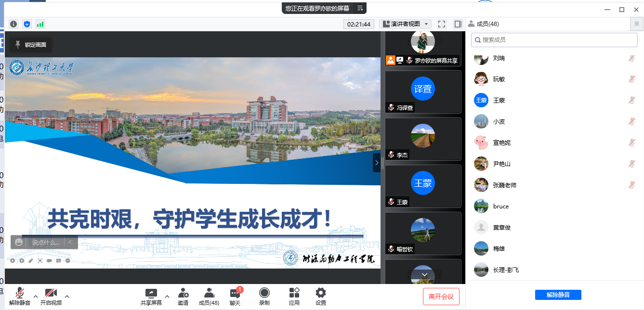Image resolution: width=644 pixels, height=310 pixels.
Task: Expand audio options arrow beside 解除静音
Action: pyautogui.click(x=36, y=296)
